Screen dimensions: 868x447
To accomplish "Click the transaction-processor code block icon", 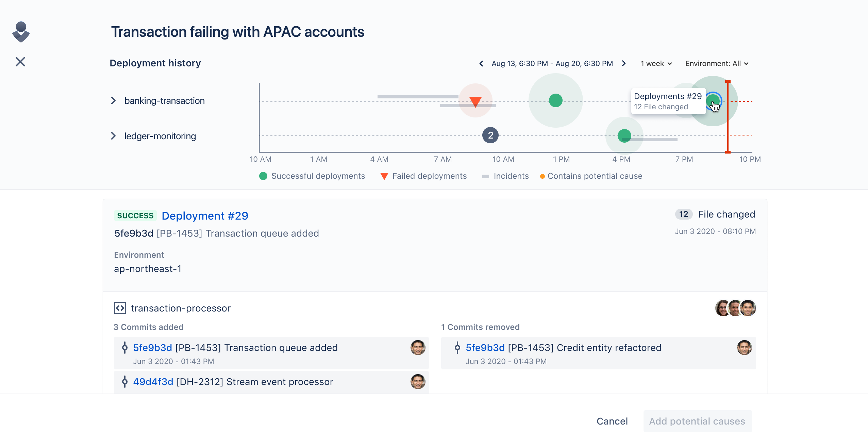I will tap(120, 308).
